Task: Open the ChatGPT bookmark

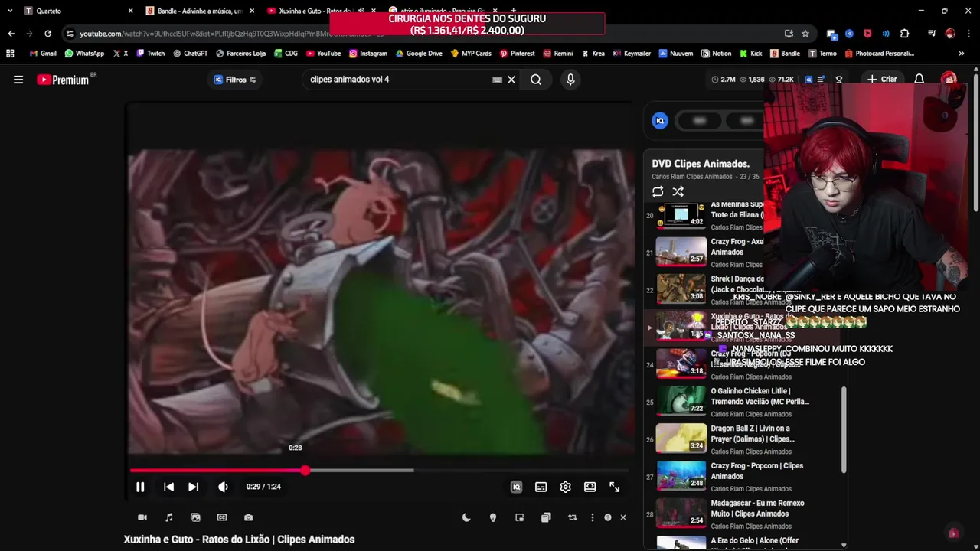Action: click(190, 54)
